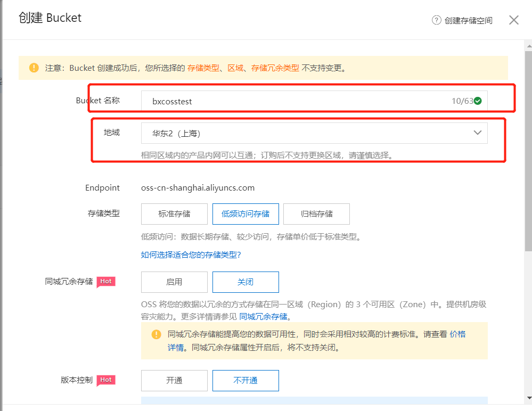
Task: Open the 价格详情 pricing link
Action: tap(459, 334)
